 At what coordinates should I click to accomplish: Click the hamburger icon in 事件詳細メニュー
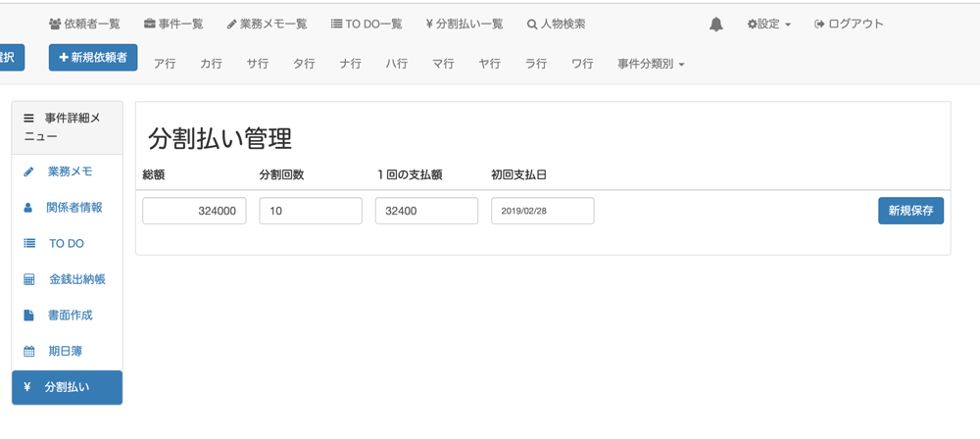pyautogui.click(x=28, y=118)
